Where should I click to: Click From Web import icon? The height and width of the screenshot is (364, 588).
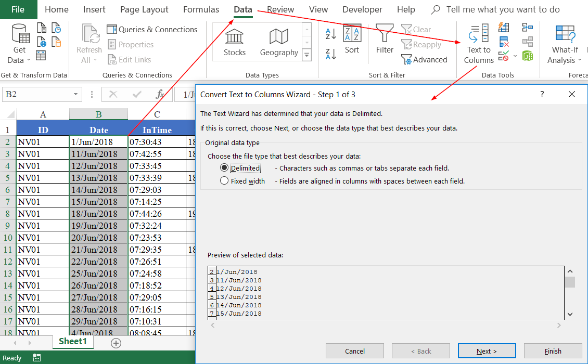coord(42,42)
